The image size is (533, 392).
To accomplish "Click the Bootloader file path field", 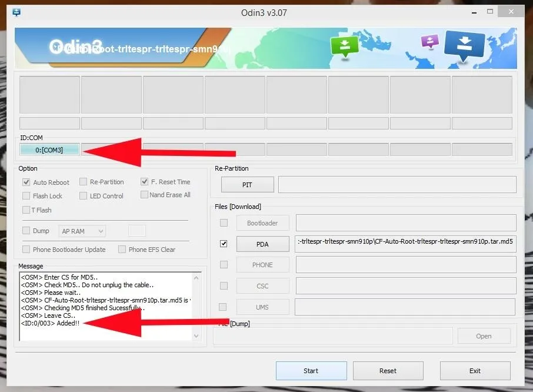I will click(x=406, y=223).
